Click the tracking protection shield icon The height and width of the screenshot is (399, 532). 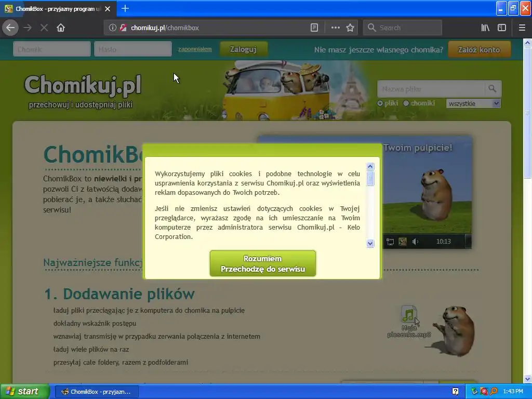[x=123, y=28]
